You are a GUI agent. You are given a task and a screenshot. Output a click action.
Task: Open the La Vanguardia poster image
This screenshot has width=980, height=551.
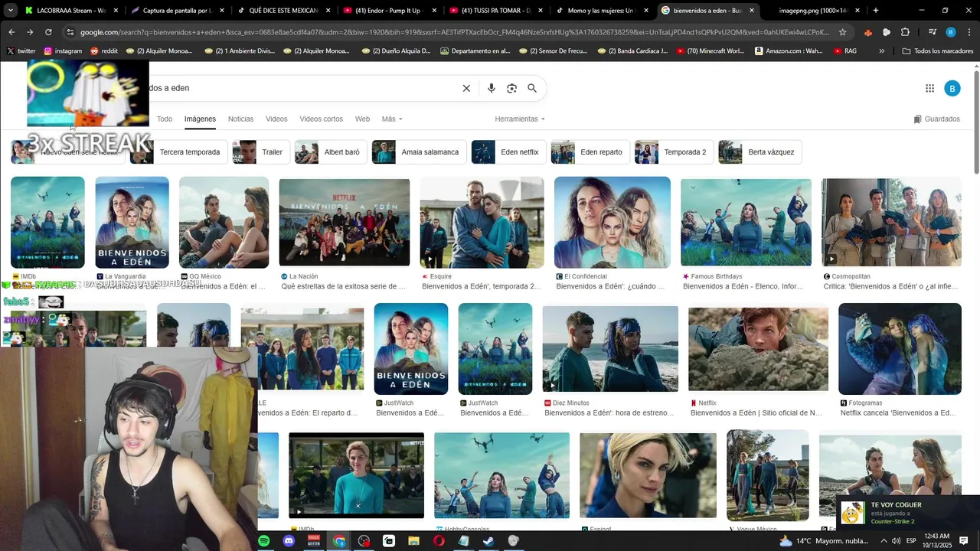pos(132,223)
